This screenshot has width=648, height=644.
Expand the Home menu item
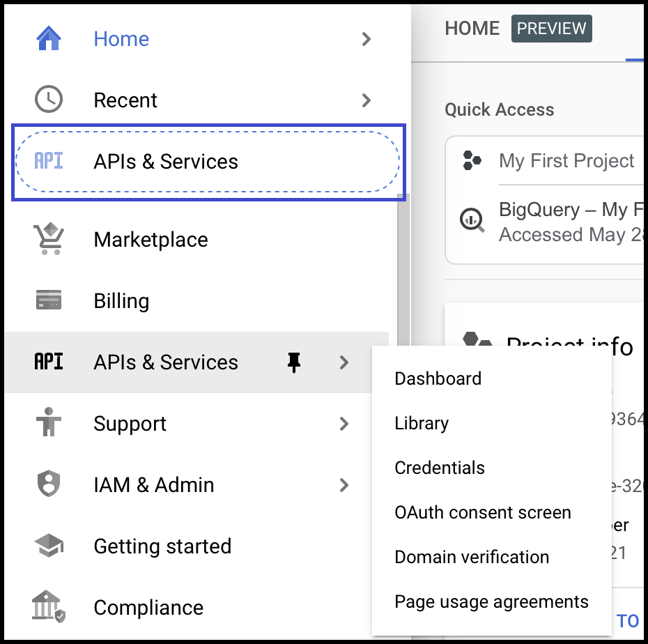tap(367, 39)
